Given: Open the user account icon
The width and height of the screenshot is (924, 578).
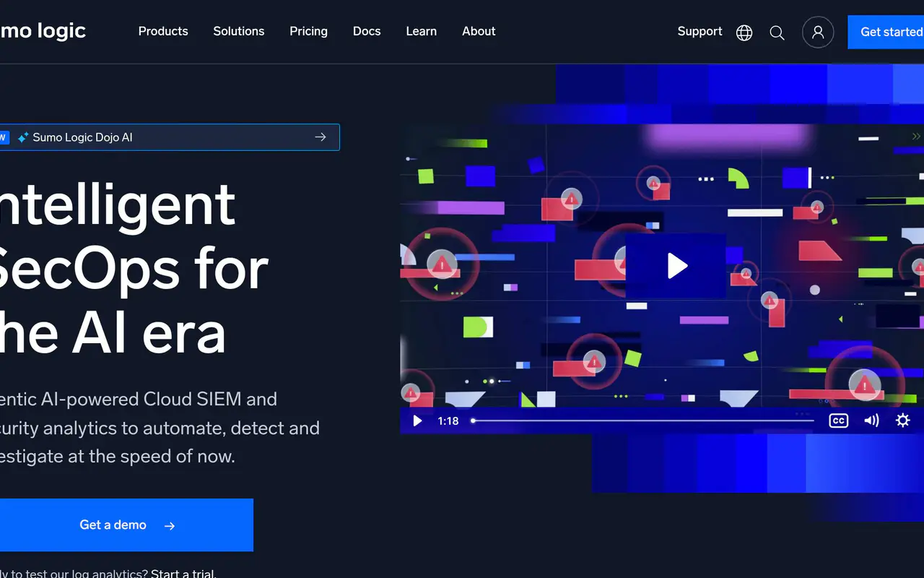Looking at the screenshot, I should click(818, 33).
